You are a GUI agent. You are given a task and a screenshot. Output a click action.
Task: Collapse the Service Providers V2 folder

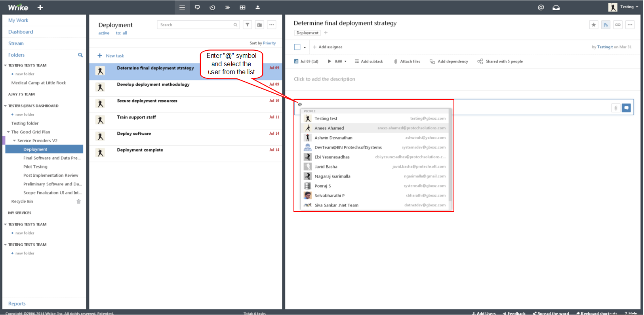(x=15, y=141)
